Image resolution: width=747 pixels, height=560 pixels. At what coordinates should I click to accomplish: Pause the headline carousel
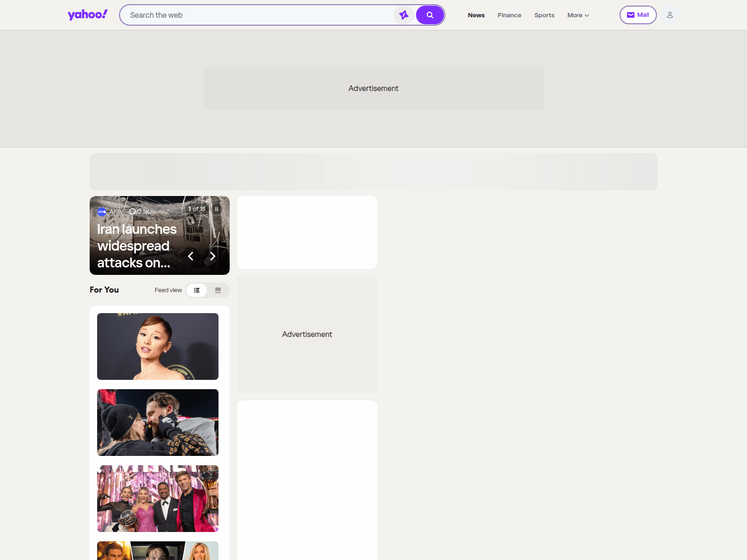(x=217, y=209)
